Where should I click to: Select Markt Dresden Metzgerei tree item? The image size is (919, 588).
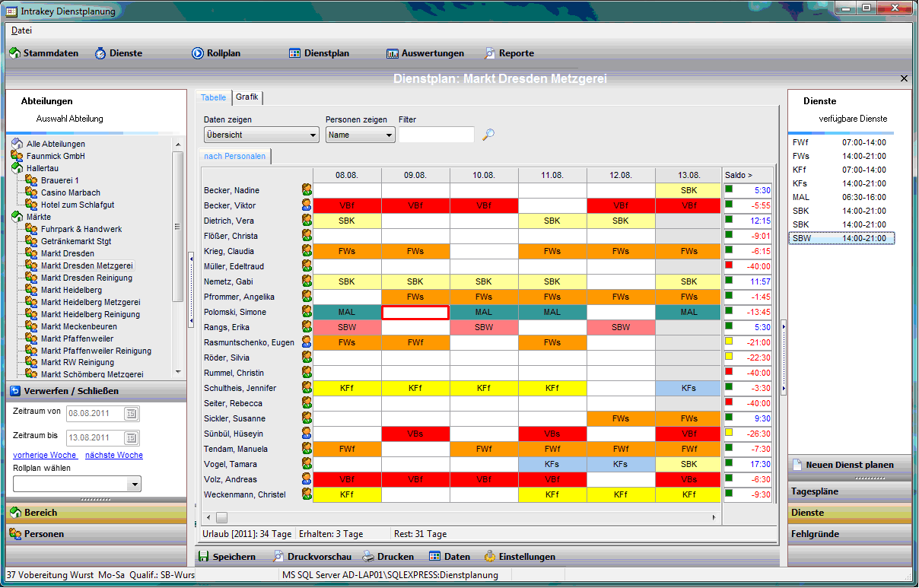pyautogui.click(x=87, y=265)
